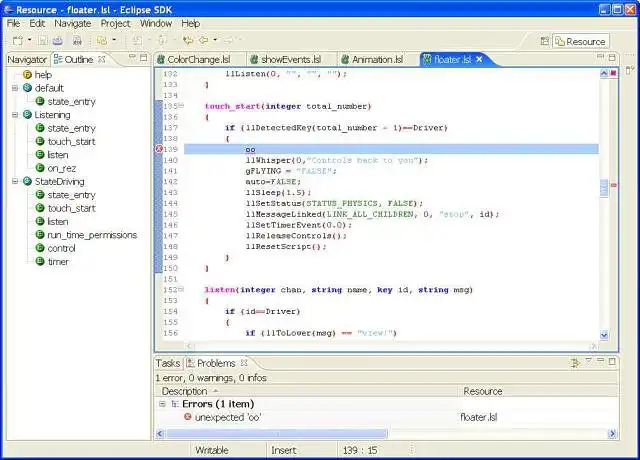Click the Print toolbar icon

click(x=58, y=40)
